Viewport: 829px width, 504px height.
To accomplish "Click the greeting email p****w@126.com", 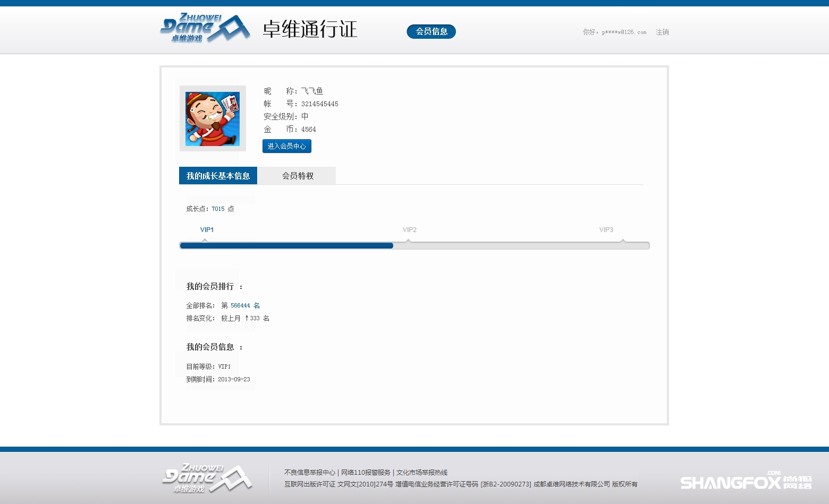I will click(624, 32).
